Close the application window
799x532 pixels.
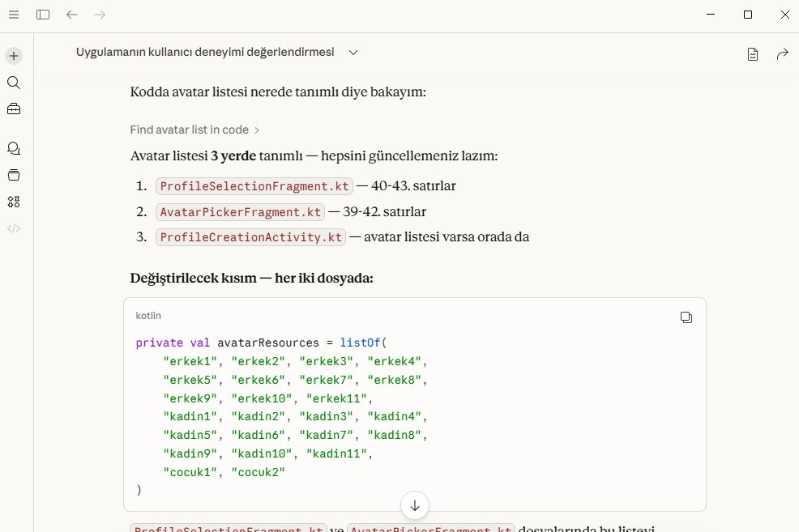[x=784, y=15]
